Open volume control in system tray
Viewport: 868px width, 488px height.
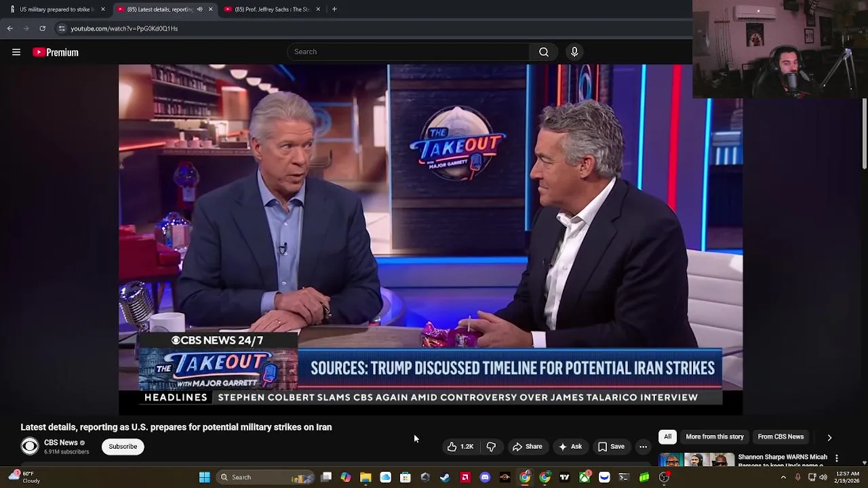point(823,477)
